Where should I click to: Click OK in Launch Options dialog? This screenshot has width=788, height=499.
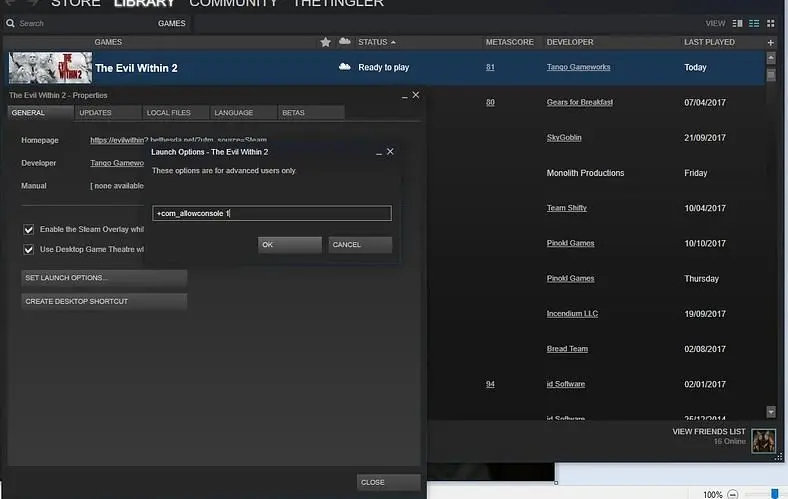pos(290,245)
